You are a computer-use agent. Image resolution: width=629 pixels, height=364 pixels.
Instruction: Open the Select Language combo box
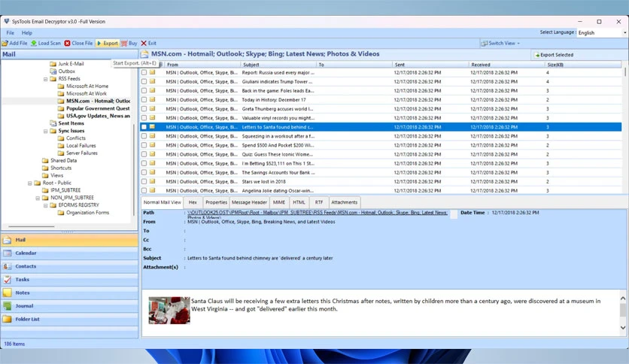(x=602, y=33)
